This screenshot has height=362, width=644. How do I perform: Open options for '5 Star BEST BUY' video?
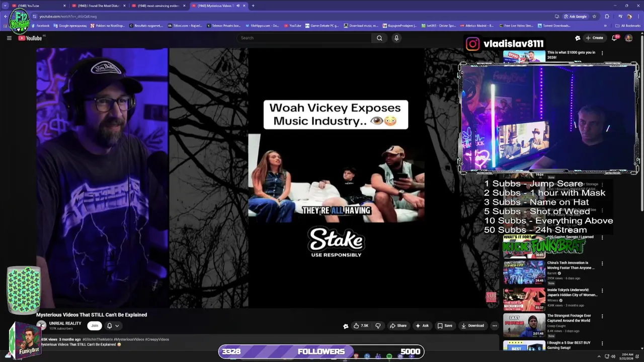tap(602, 343)
